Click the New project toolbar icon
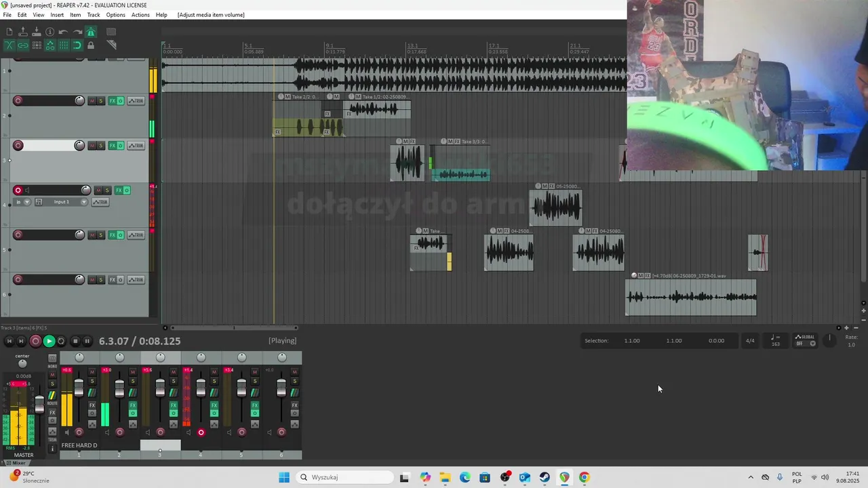Image resolution: width=868 pixels, height=488 pixels. coord(9,32)
